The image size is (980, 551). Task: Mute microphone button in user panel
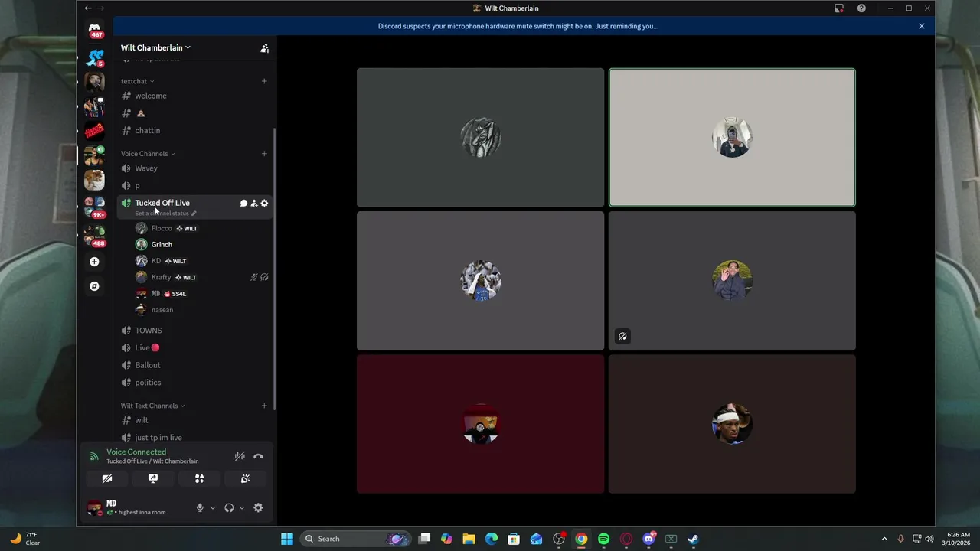tap(200, 507)
